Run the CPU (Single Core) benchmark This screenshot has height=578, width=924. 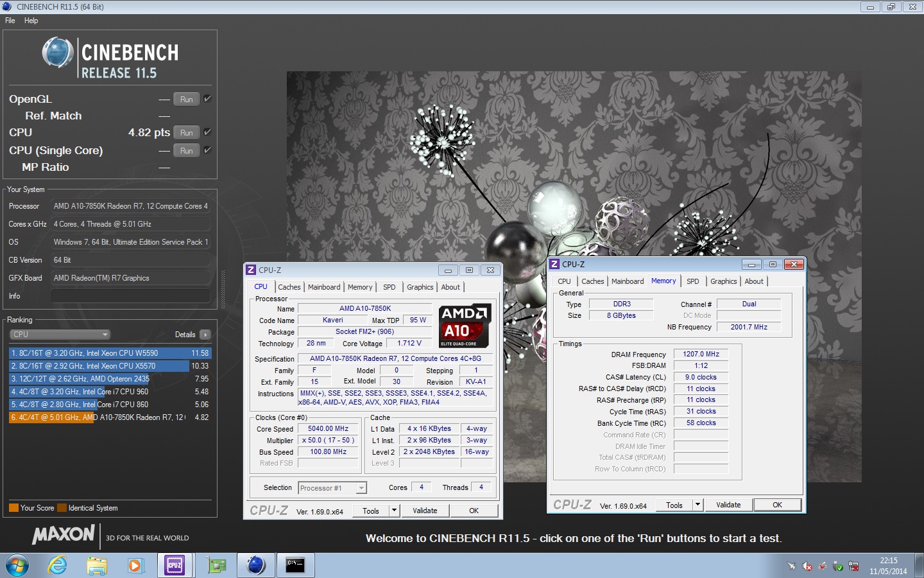point(187,150)
